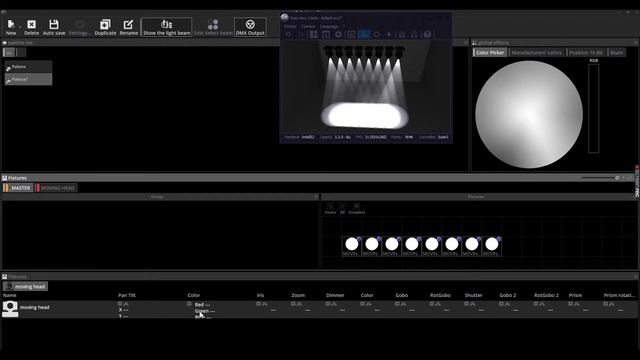Tick the Dimmer checkbox in moving head row
640x360 pixels.
click(x=328, y=304)
